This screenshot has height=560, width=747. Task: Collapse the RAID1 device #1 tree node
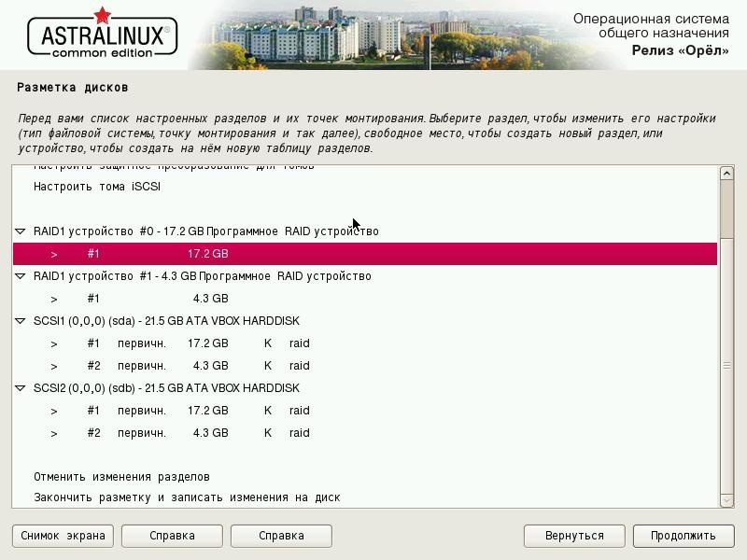click(21, 276)
